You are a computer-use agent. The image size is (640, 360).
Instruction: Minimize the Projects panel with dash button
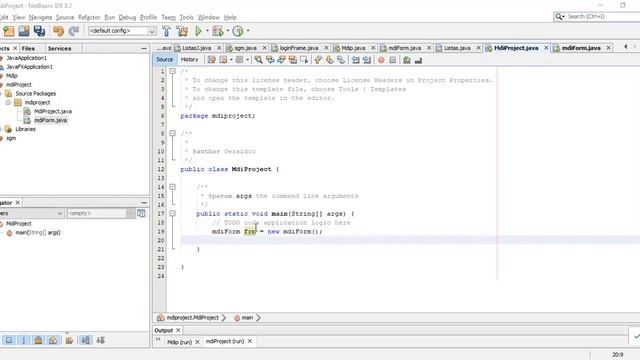tap(144, 49)
